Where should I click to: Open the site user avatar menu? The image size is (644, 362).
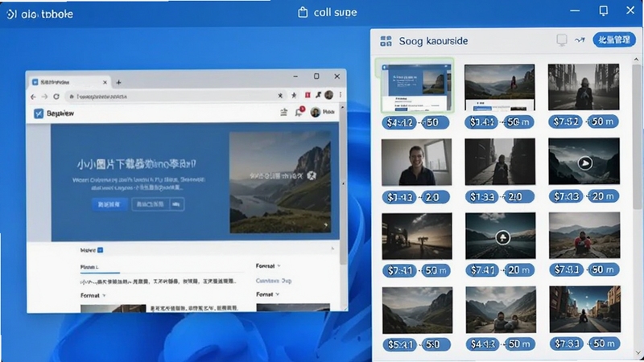[x=316, y=112]
